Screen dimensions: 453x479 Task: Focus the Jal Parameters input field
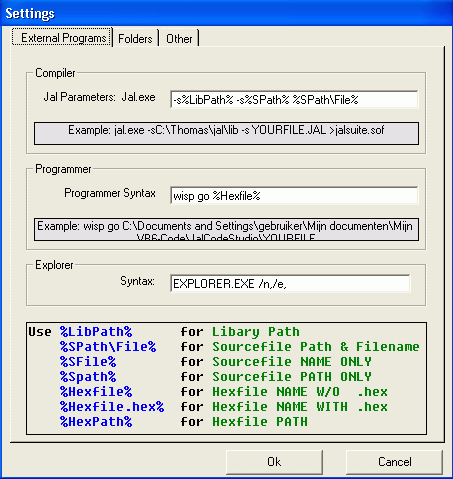pos(294,99)
